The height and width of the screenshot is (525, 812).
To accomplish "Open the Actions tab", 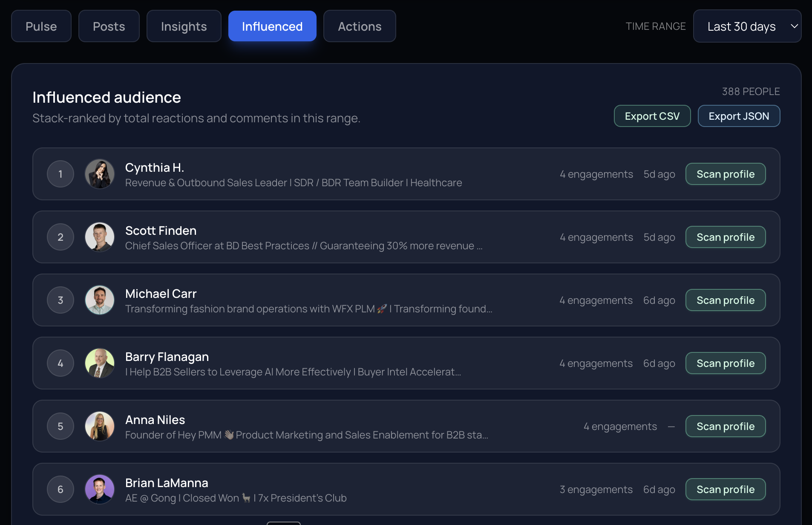I will (x=360, y=26).
